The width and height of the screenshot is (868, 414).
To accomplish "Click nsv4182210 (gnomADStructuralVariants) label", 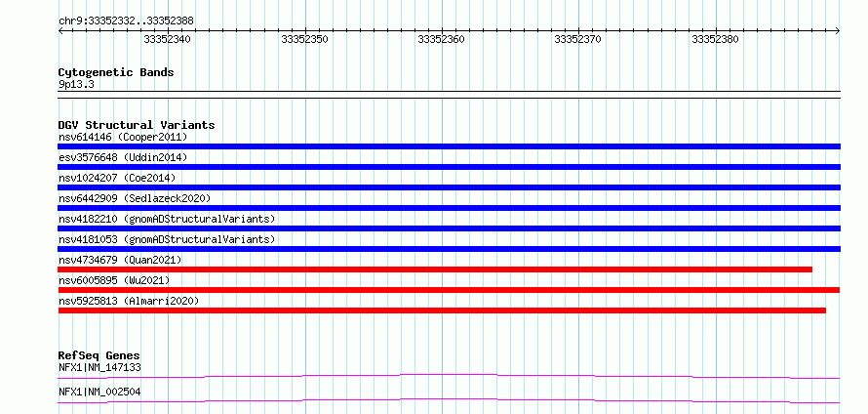I will (167, 219).
